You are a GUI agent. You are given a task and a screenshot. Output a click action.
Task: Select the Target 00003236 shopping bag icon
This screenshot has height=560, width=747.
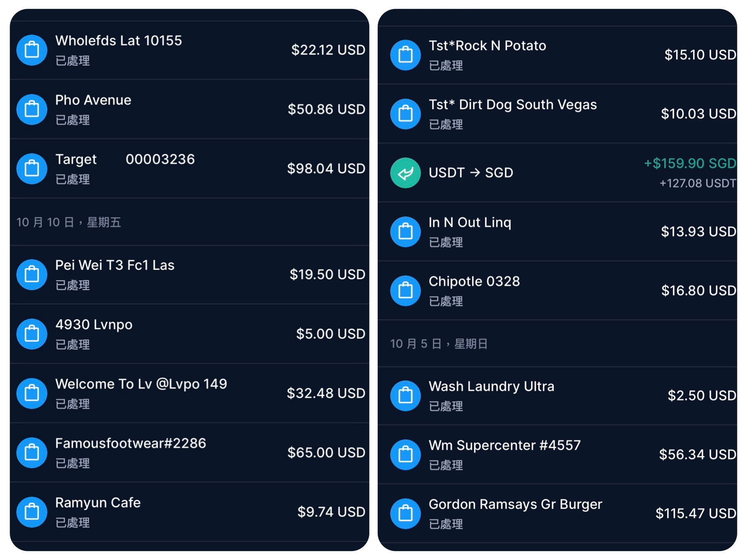click(x=32, y=169)
